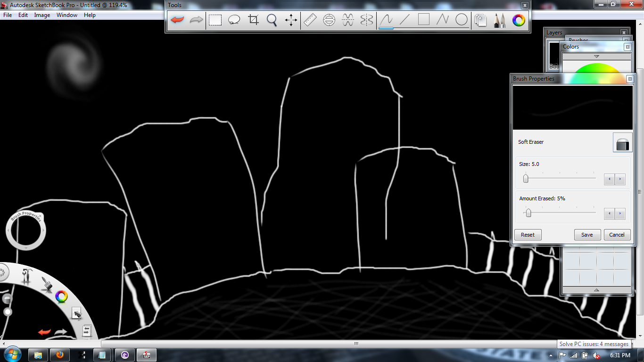Pick the Move/Transform layer tool
The image size is (644, 362).
291,20
